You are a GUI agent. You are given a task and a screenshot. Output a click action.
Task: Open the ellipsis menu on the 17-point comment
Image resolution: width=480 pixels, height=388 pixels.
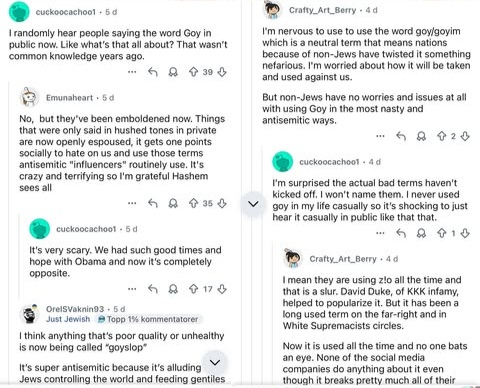tap(132, 289)
